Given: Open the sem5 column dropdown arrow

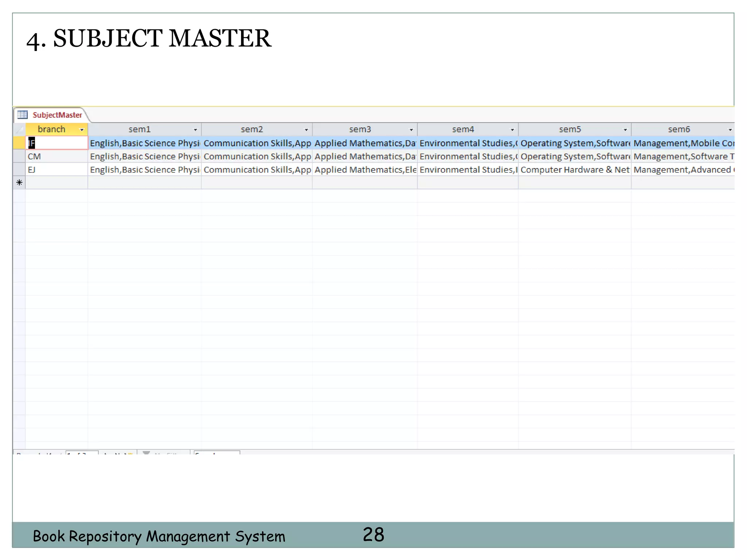Looking at the screenshot, I should pos(625,130).
